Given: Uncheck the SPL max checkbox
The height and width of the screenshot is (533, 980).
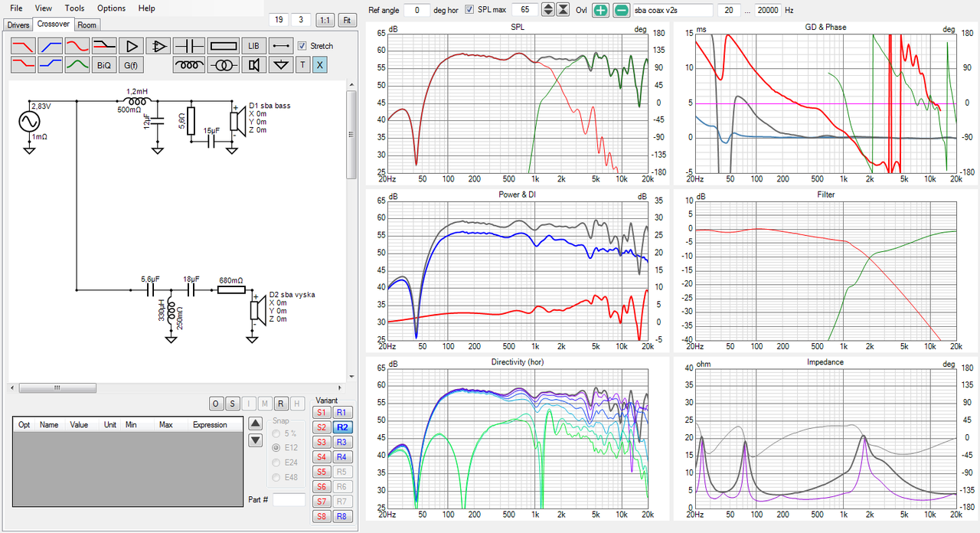Looking at the screenshot, I should point(469,9).
